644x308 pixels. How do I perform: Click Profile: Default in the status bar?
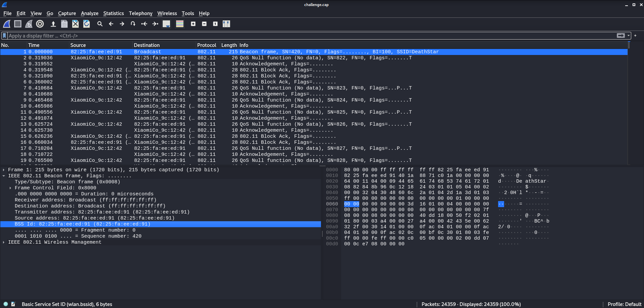click(x=624, y=304)
